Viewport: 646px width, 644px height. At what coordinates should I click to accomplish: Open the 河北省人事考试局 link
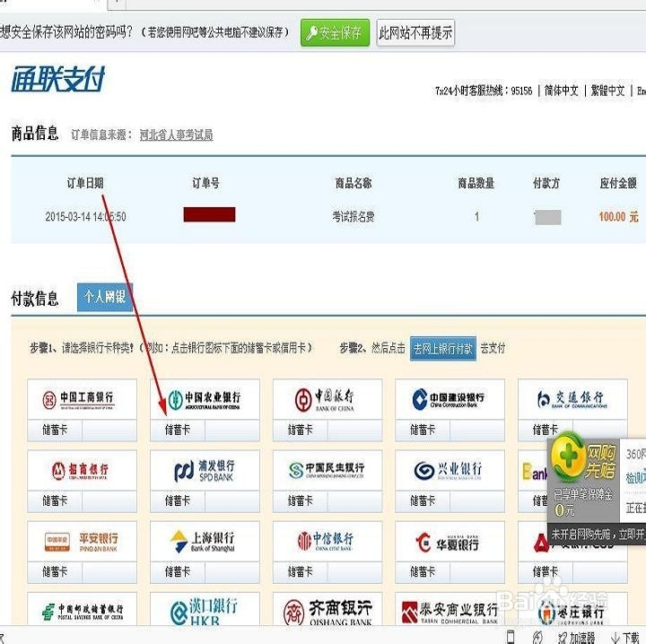[x=177, y=135]
